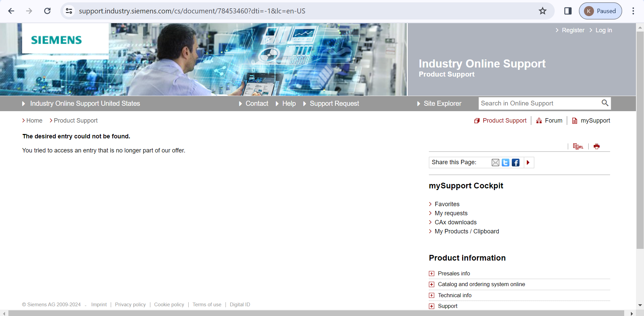Share this page on Twitter
The height and width of the screenshot is (316, 644).
(505, 163)
